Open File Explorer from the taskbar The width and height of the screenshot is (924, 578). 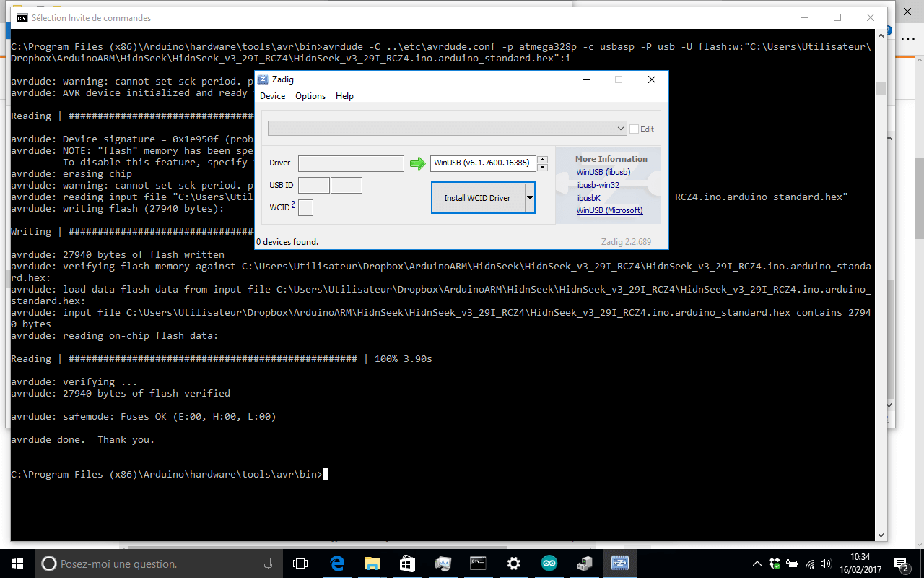[x=372, y=564]
